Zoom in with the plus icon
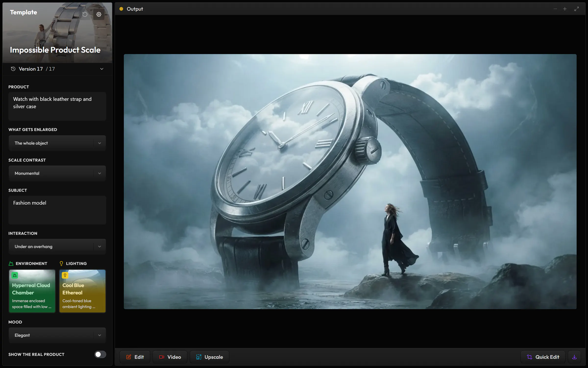This screenshot has height=368, width=588. pos(565,9)
